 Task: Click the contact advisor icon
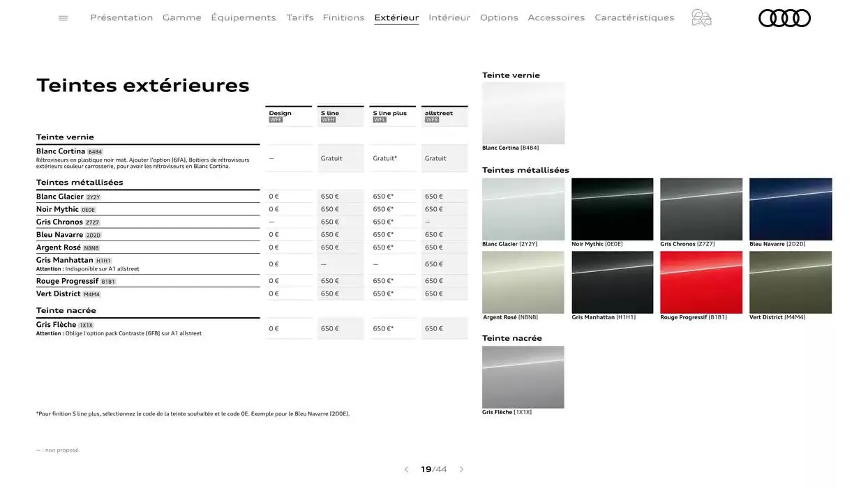[x=701, y=18]
